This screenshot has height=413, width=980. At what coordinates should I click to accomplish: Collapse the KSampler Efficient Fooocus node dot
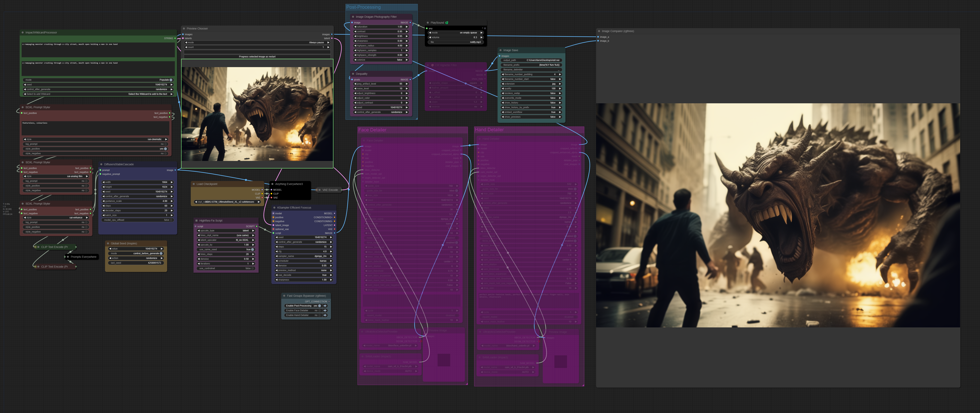tap(274, 208)
